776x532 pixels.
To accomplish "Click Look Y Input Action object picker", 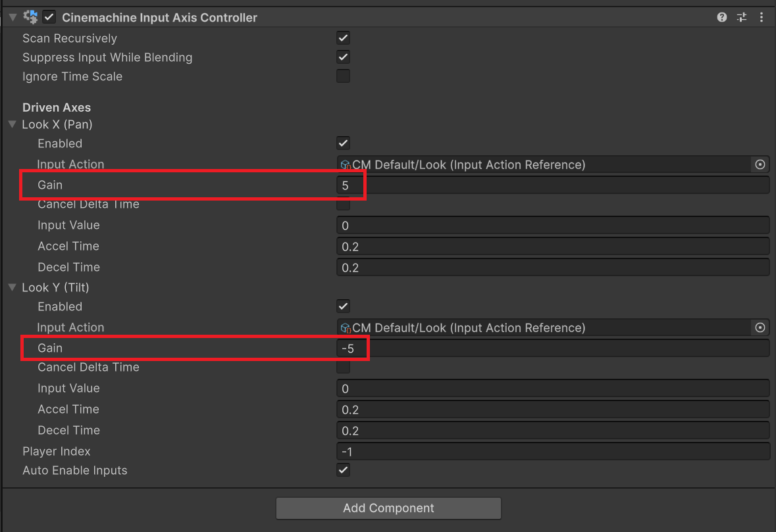I will 760,327.
